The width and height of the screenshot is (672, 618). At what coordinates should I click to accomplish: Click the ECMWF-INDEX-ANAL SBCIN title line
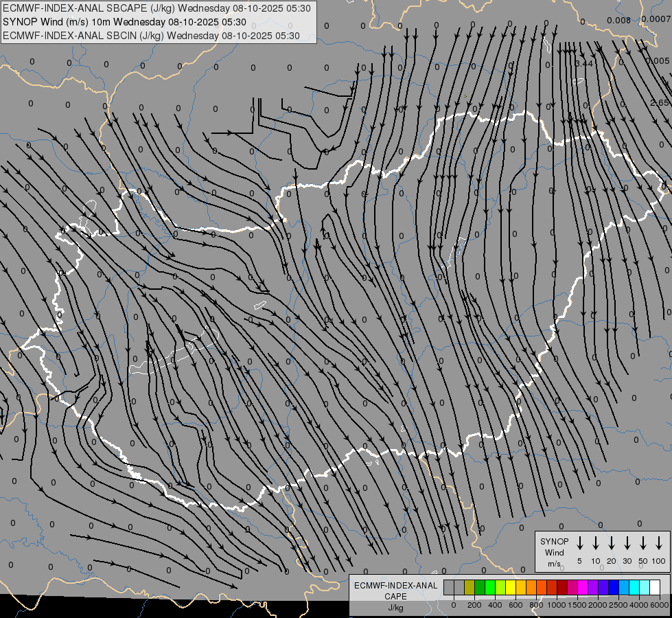click(x=152, y=36)
